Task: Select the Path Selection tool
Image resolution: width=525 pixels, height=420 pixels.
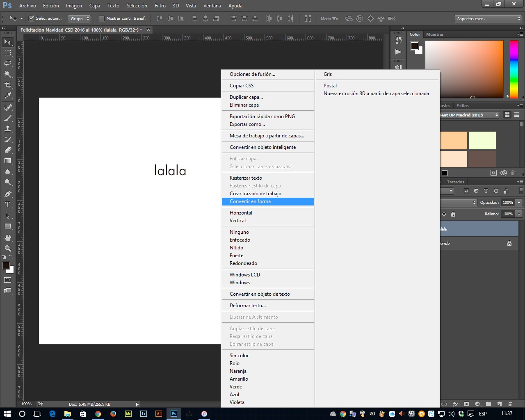Action: pos(8,215)
